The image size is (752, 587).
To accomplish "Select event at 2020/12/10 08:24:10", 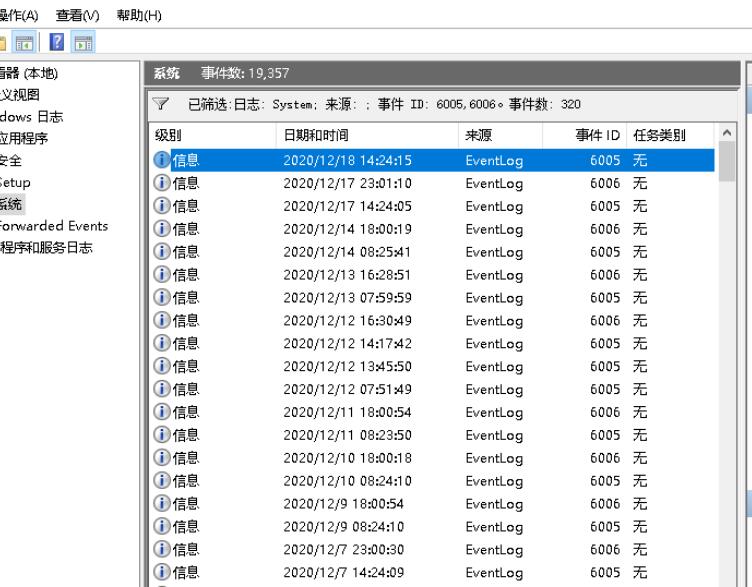I will (x=432, y=481).
